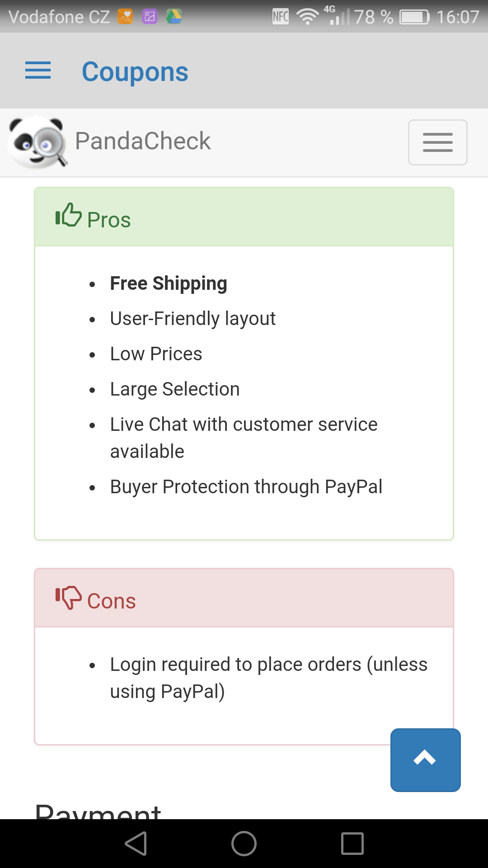The width and height of the screenshot is (488, 868).
Task: Select the Pros panel heading
Action: click(244, 217)
